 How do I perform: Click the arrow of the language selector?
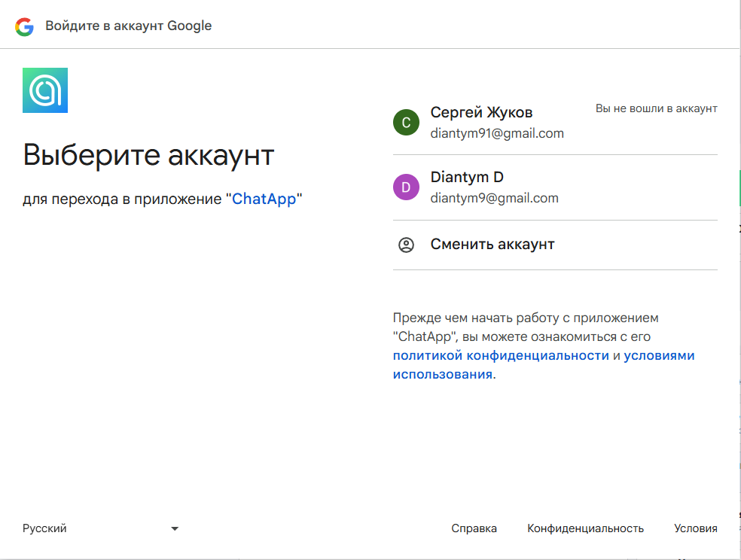[175, 529]
